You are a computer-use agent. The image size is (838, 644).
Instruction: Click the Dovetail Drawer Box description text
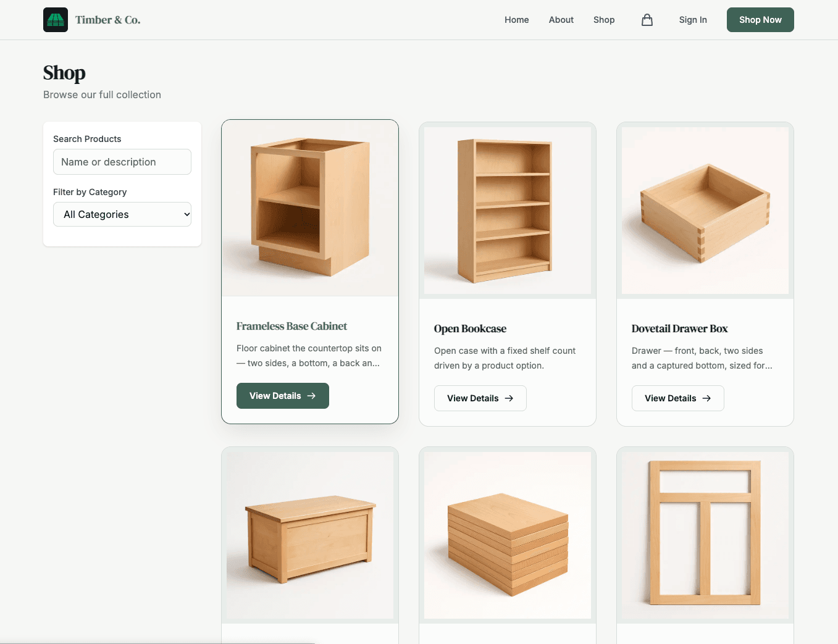coord(702,358)
